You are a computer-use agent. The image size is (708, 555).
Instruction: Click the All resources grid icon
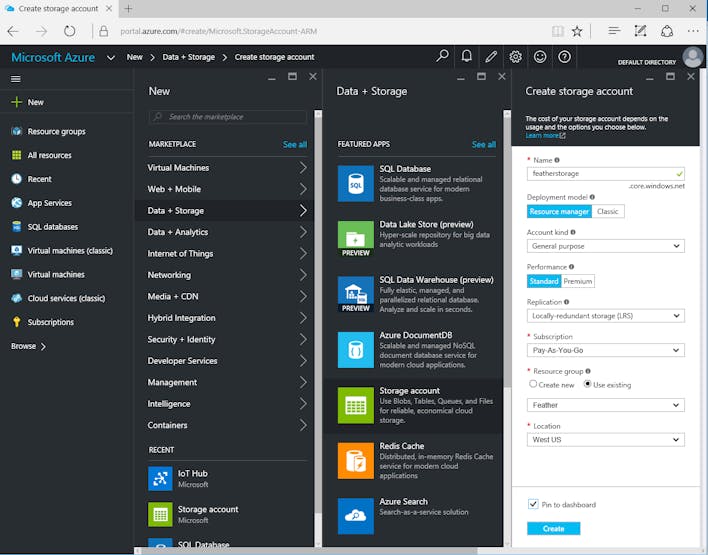pyautogui.click(x=17, y=155)
